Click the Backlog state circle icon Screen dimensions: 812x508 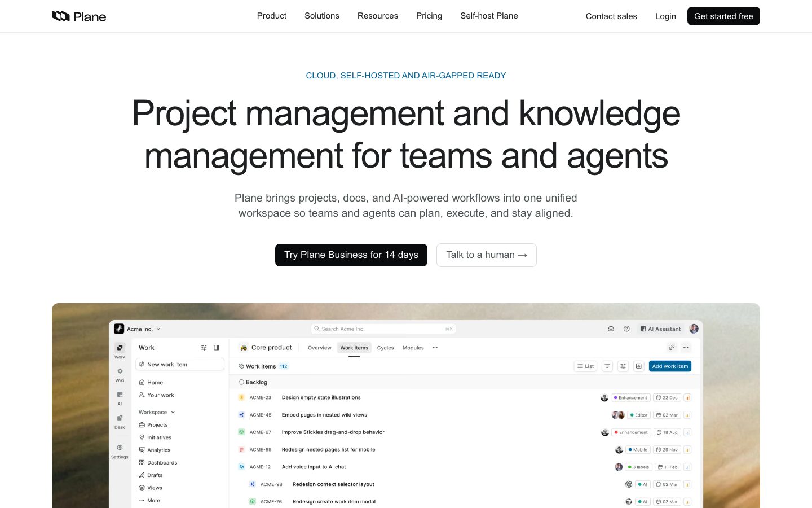[241, 382]
